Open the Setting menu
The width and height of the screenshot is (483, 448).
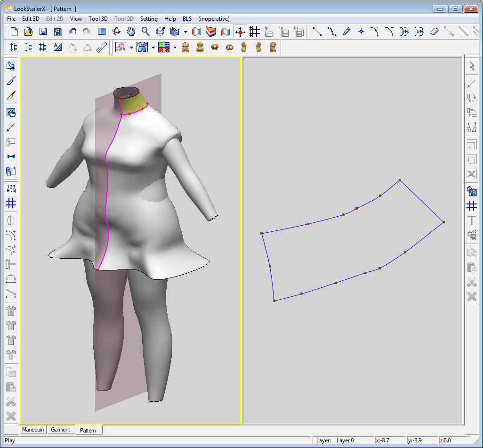149,19
